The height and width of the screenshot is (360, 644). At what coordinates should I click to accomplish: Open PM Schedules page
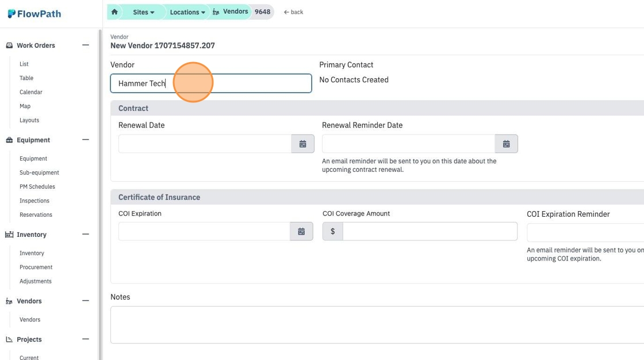(37, 186)
